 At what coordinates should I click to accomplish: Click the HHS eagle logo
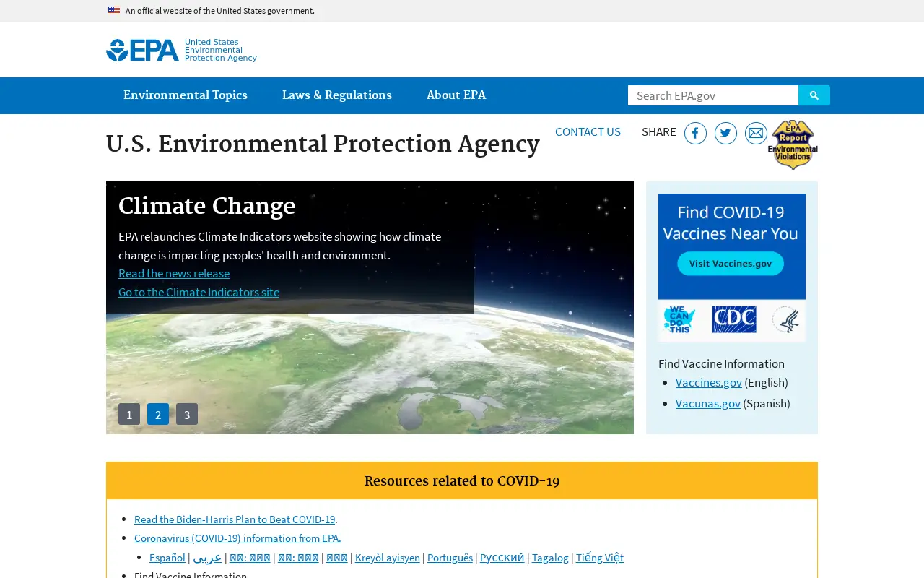[x=785, y=319]
